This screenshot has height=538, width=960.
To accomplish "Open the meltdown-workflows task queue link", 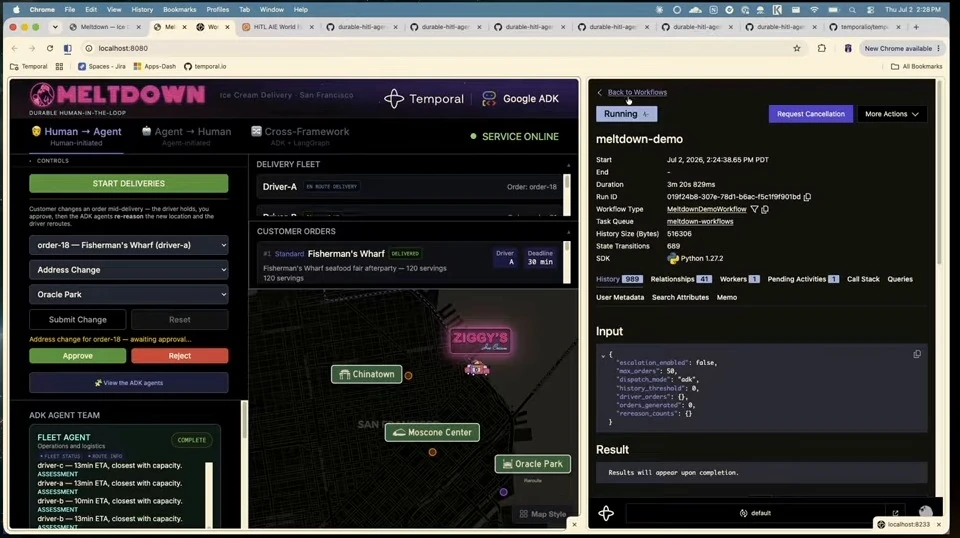I will click(x=700, y=222).
